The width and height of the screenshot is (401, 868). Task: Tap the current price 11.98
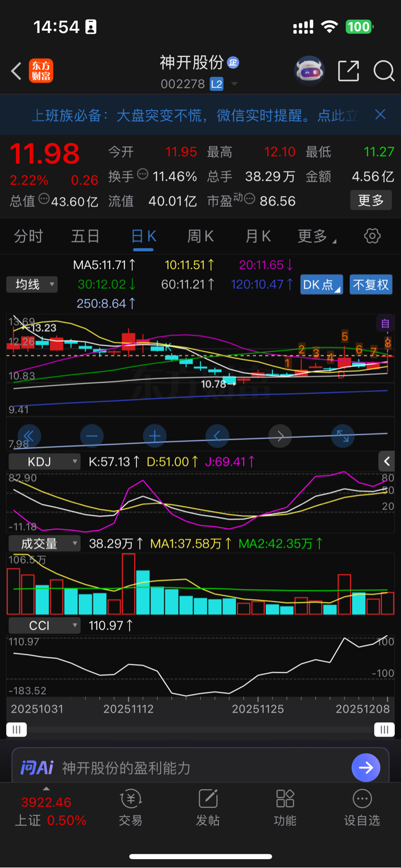(45, 154)
